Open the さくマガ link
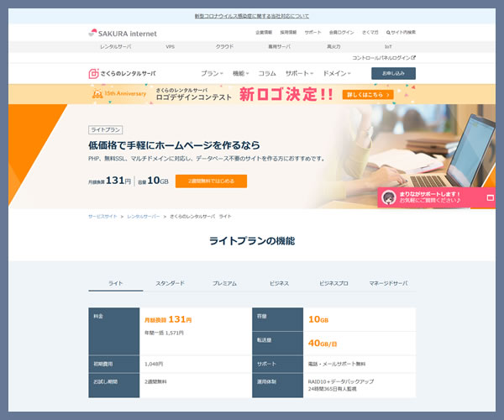Image resolution: width=504 pixels, height=420 pixels. click(x=370, y=33)
